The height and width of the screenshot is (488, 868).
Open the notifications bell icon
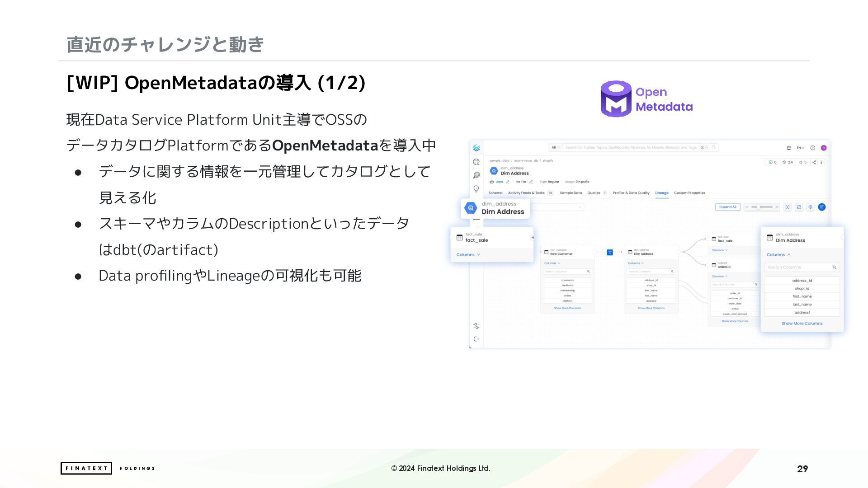pyautogui.click(x=789, y=148)
